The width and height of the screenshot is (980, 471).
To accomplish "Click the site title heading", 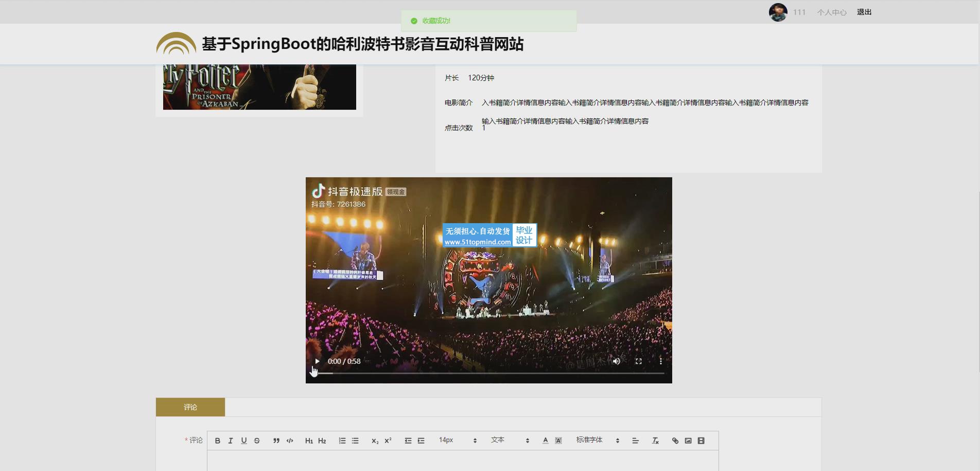I will 363,44.
